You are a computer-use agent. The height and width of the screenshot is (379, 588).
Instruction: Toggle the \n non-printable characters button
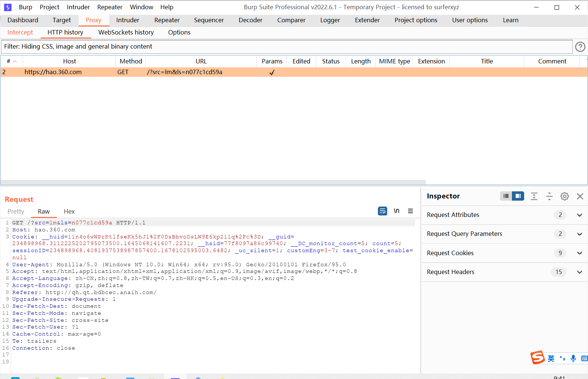tap(396, 211)
